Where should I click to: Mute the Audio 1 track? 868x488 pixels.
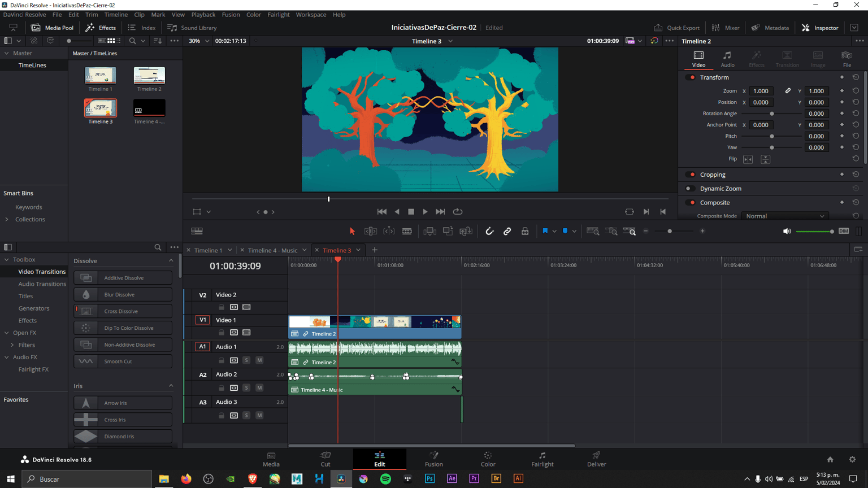(x=259, y=360)
